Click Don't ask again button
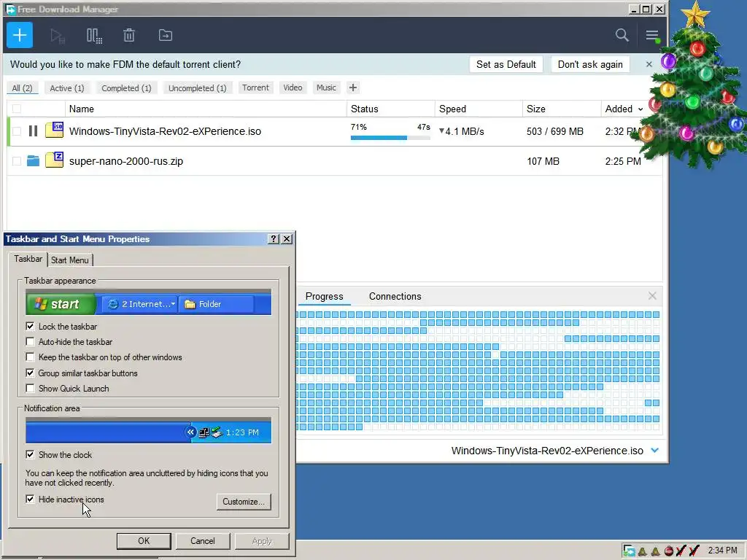The height and width of the screenshot is (560, 747). pyautogui.click(x=590, y=64)
